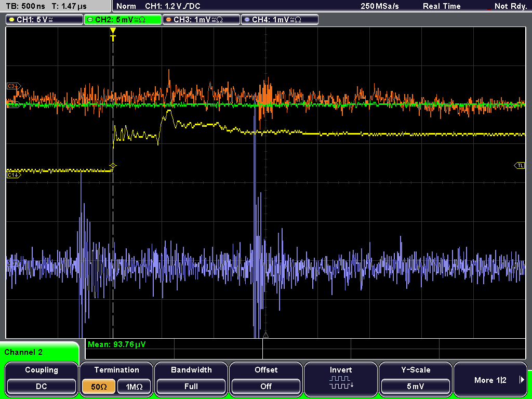Click the TL trigger level marker
This screenshot has width=532, height=399.
point(520,166)
